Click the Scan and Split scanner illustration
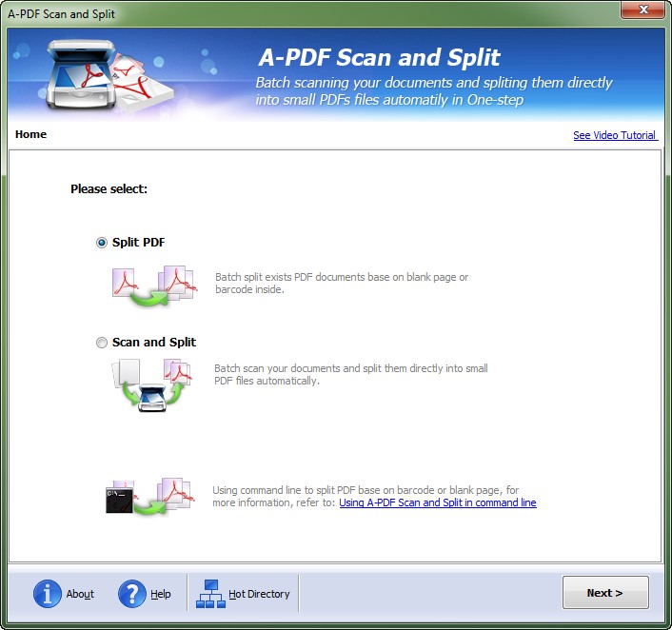Image resolution: width=672 pixels, height=630 pixels. coord(151,385)
